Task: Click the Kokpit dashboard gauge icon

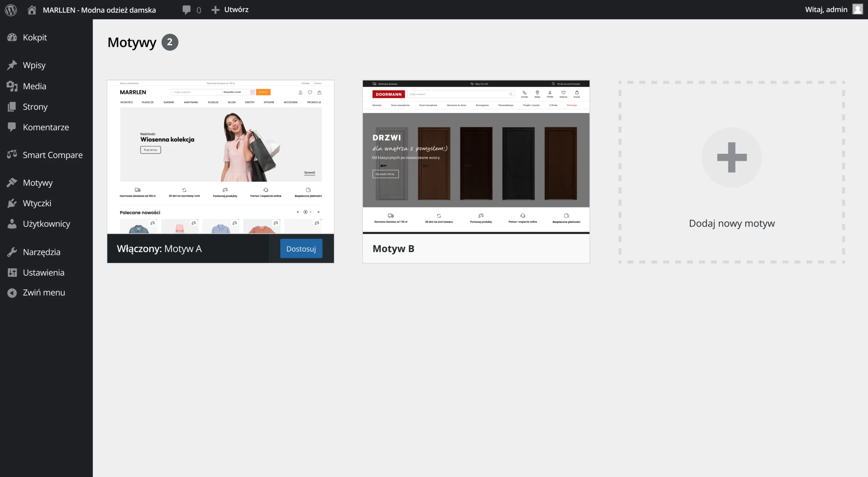Action: point(12,37)
